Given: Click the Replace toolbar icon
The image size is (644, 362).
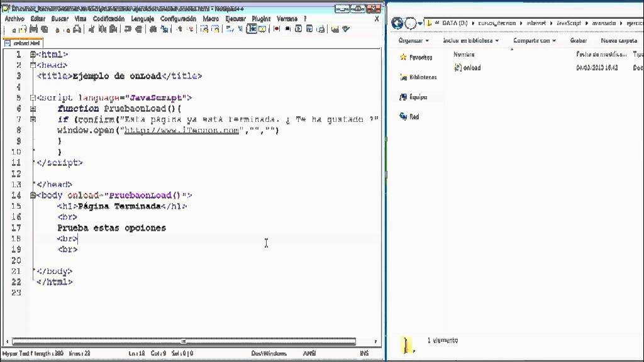Looking at the screenshot, I should (x=165, y=29).
